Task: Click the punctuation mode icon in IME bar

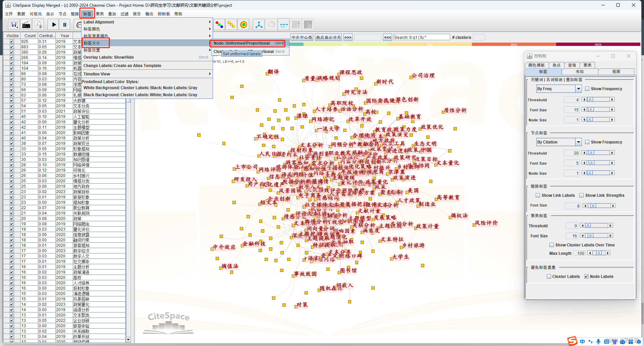Action: click(x=590, y=341)
